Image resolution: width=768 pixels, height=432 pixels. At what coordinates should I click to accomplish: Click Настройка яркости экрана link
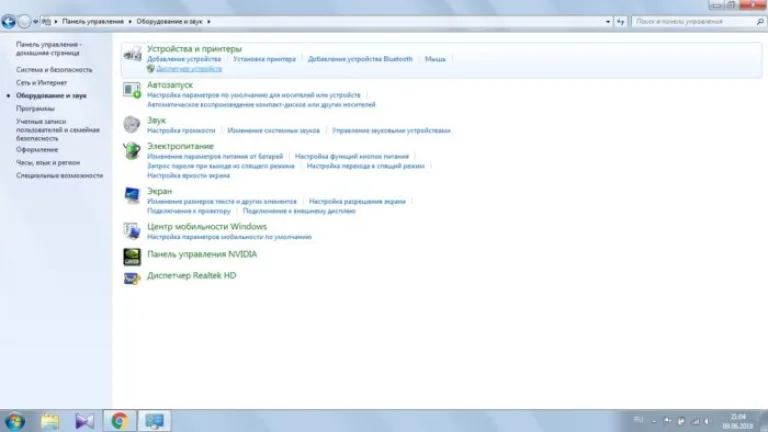(189, 176)
